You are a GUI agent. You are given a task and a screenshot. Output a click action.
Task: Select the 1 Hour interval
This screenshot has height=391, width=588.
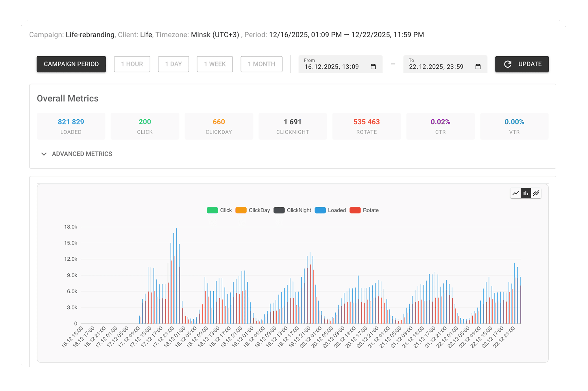132,64
